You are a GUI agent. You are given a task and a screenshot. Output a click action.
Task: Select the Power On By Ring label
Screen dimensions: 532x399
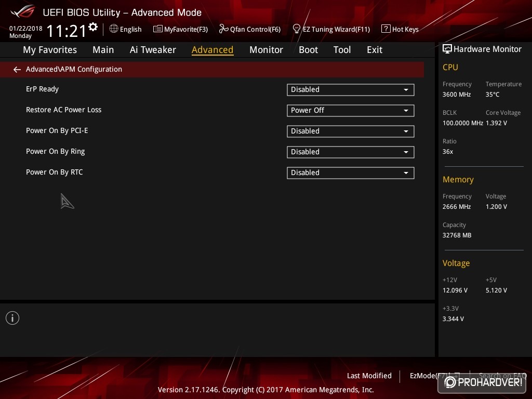pyautogui.click(x=55, y=151)
